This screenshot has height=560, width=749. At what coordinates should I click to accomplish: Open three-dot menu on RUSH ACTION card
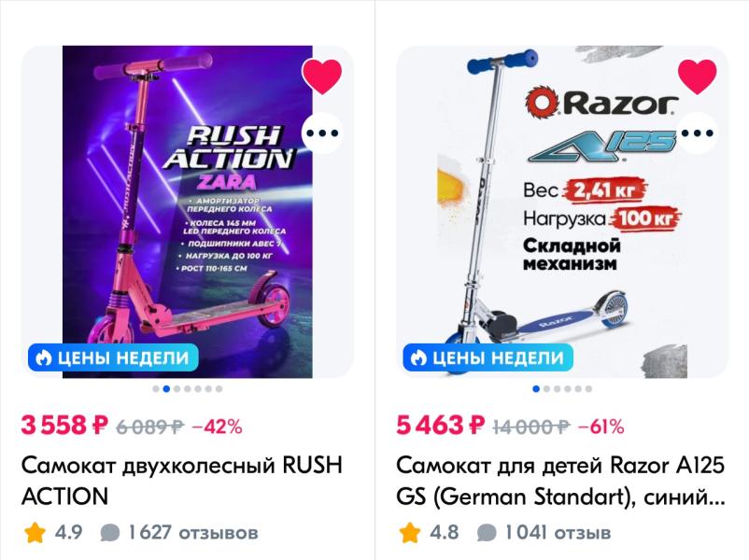(322, 133)
